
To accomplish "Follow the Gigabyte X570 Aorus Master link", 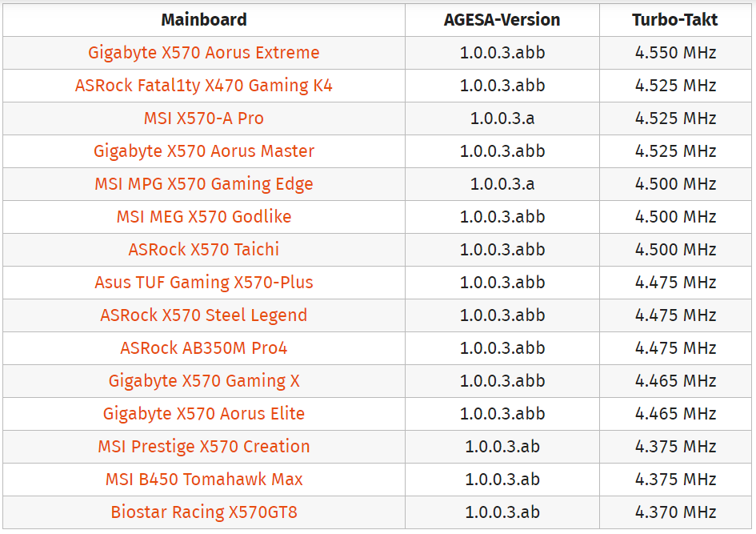I will [x=203, y=151].
